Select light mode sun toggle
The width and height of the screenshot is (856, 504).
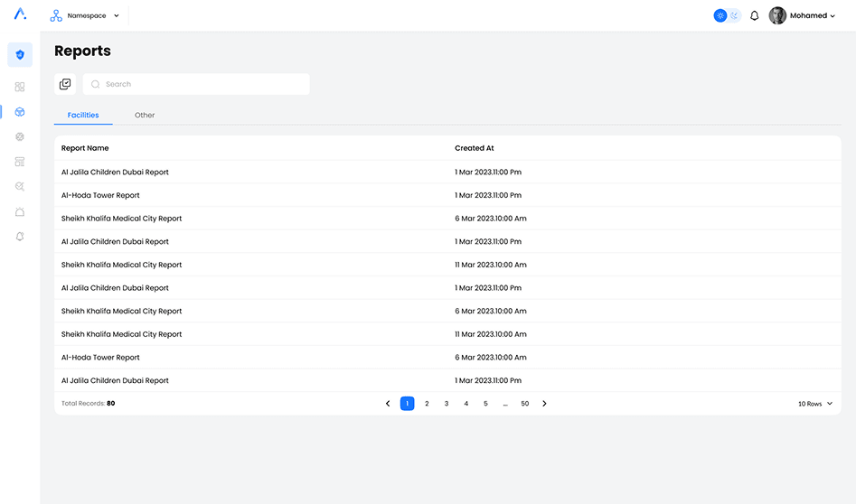pyautogui.click(x=720, y=15)
